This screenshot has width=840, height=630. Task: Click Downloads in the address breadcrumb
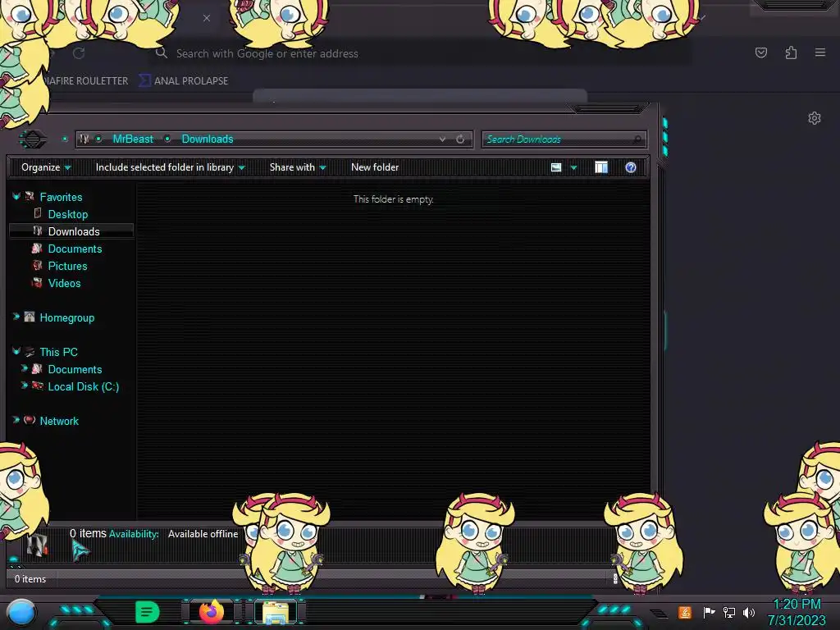point(208,139)
